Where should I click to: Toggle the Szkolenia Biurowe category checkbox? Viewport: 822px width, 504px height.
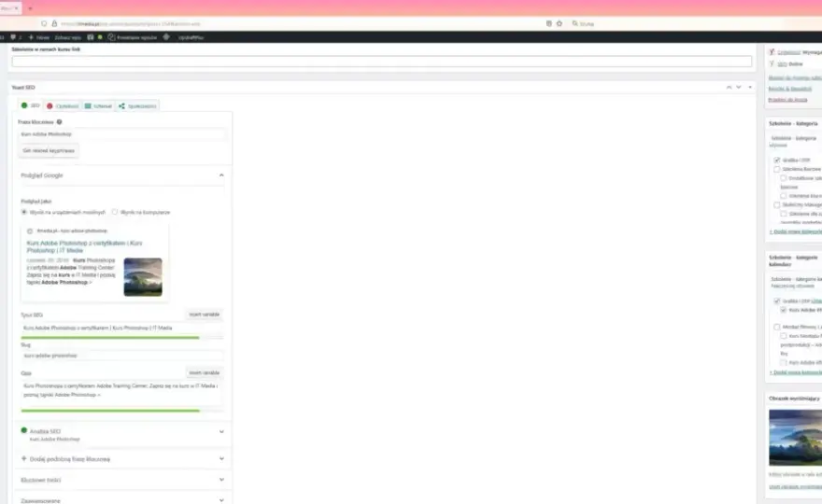pos(777,169)
